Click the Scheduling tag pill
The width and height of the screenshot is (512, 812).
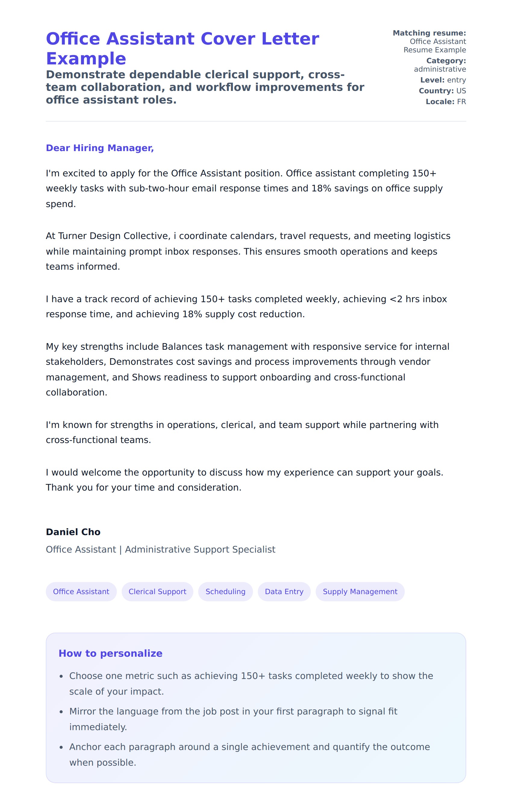tap(225, 591)
